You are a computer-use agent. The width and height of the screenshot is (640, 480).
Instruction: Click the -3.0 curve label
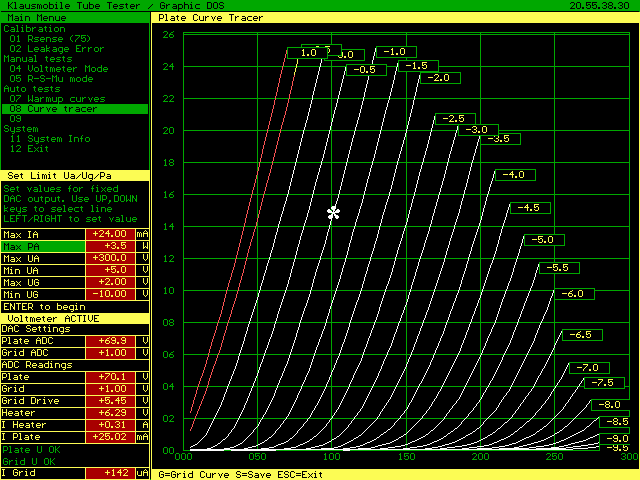pyautogui.click(x=478, y=130)
